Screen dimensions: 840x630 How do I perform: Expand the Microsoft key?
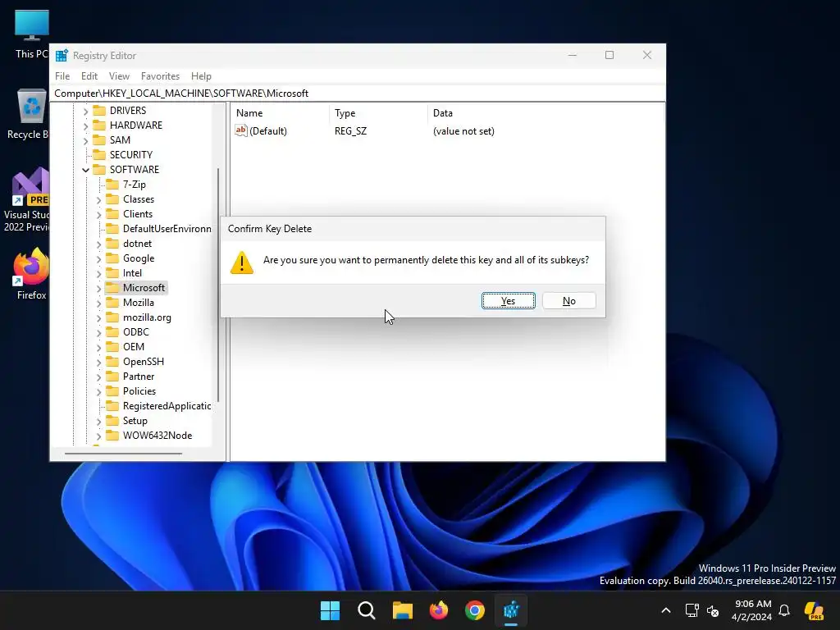(x=98, y=288)
